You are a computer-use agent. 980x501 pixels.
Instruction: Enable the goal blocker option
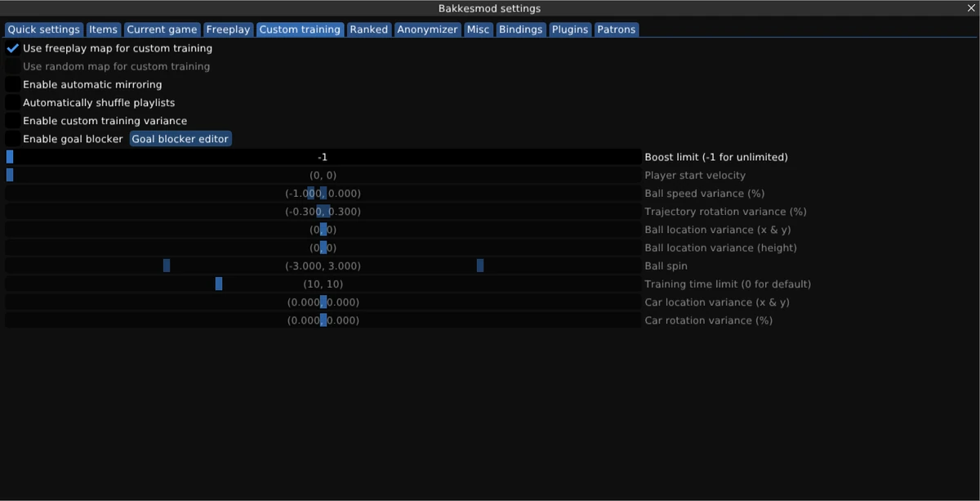pos(12,138)
